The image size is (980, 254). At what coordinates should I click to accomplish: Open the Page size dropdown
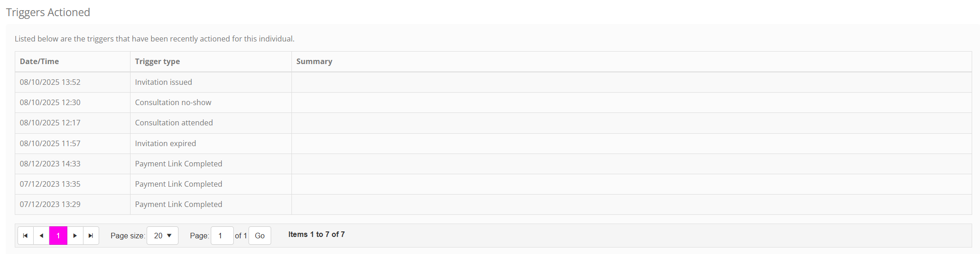[x=162, y=236]
